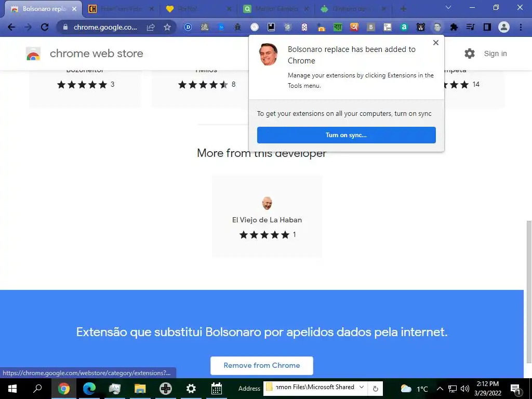Open the Extensions puzzle piece menu
This screenshot has width=532, height=399.
pyautogui.click(x=454, y=27)
